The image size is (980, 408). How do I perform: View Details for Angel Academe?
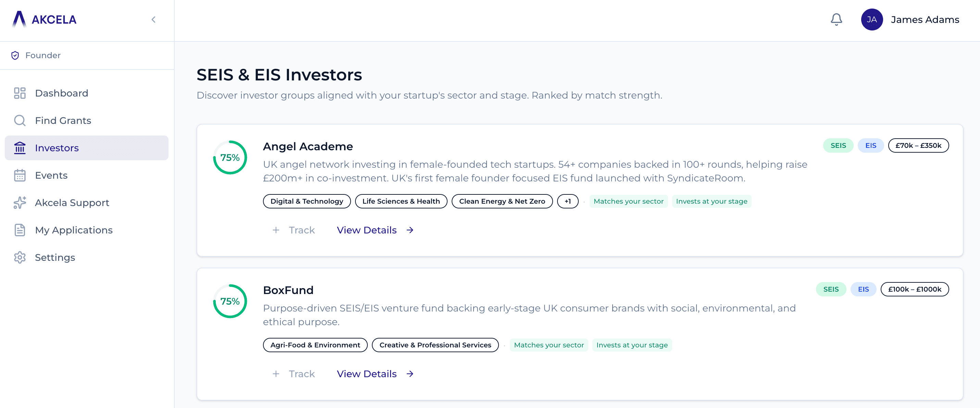[366, 230]
